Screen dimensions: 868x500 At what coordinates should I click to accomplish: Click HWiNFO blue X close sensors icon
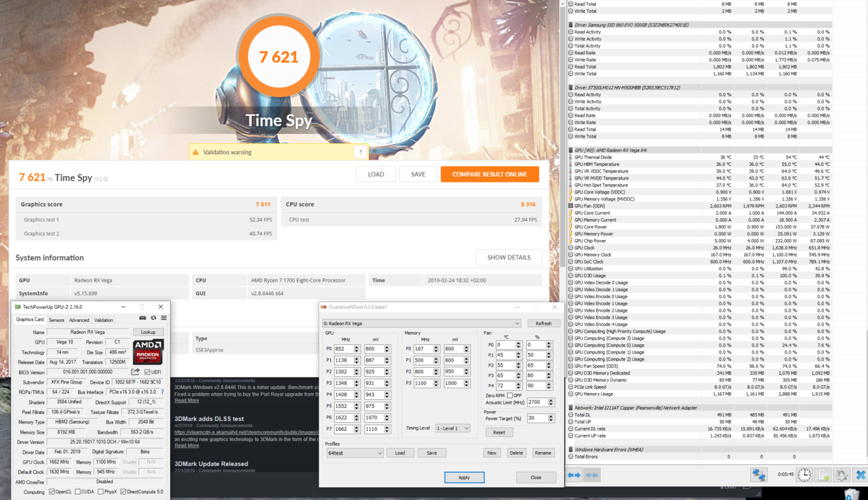point(860,475)
